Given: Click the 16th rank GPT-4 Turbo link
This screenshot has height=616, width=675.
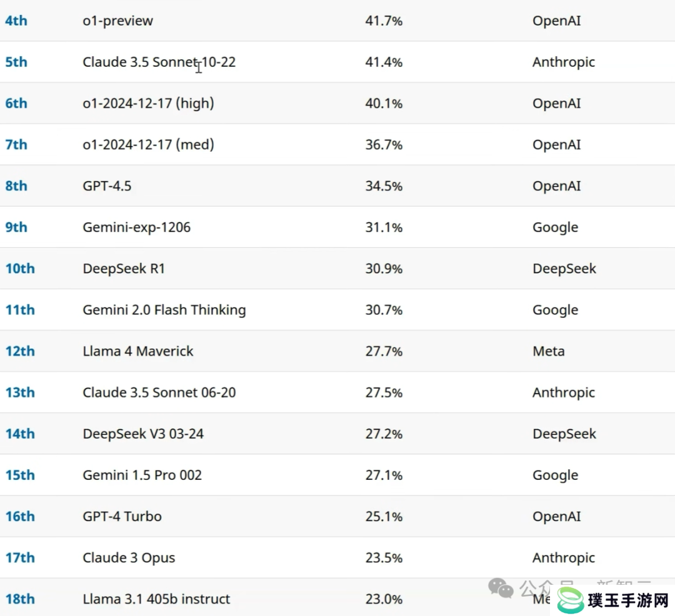Looking at the screenshot, I should pyautogui.click(x=20, y=516).
